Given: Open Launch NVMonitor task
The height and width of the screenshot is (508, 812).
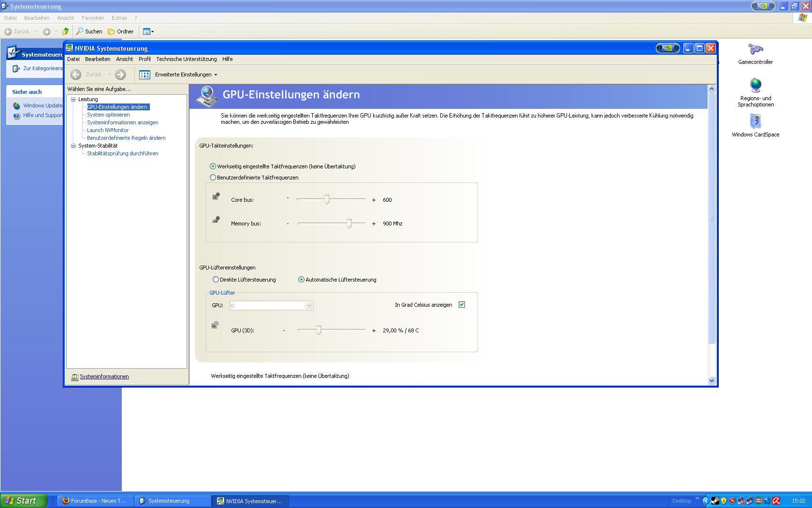Looking at the screenshot, I should 108,130.
